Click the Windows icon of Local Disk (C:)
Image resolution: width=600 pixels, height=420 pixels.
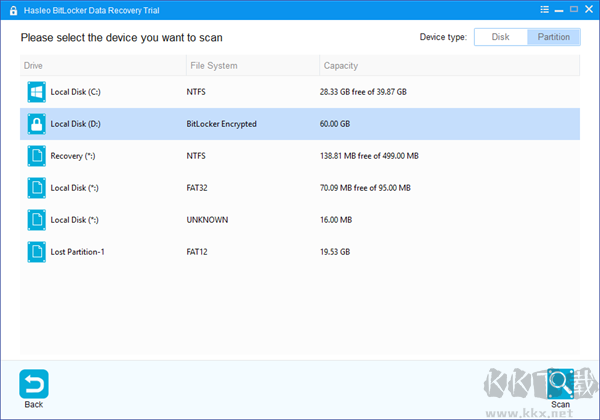coord(36,92)
